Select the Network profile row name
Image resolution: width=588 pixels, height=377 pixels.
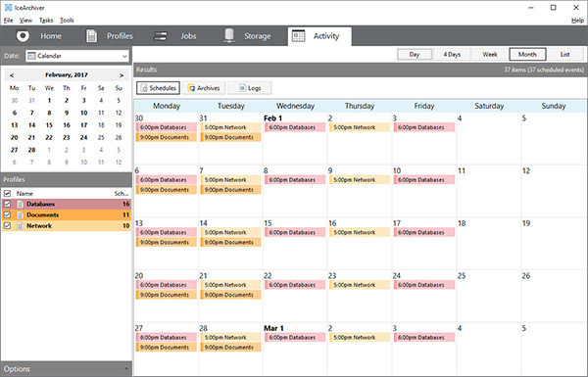click(39, 225)
